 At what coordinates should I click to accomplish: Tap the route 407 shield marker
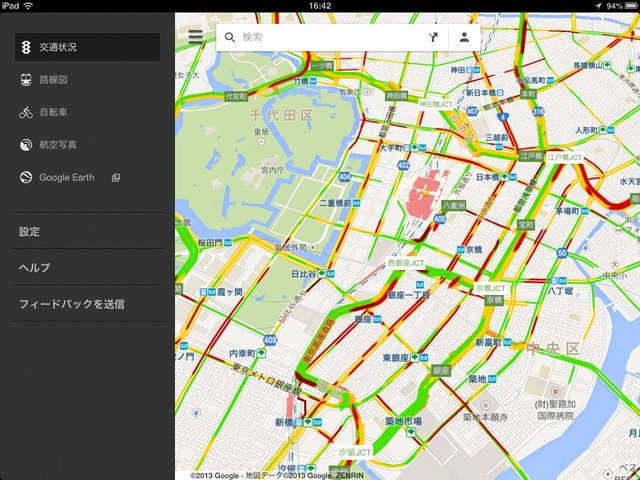coord(472,111)
